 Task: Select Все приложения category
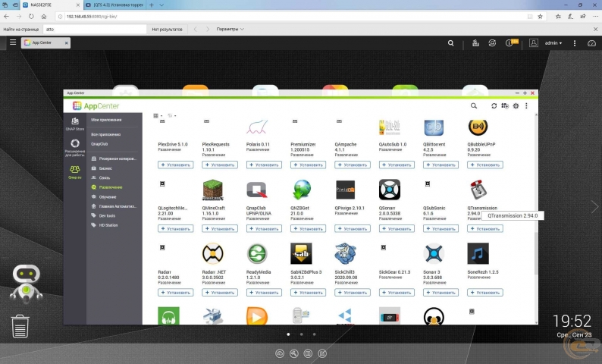(x=105, y=134)
